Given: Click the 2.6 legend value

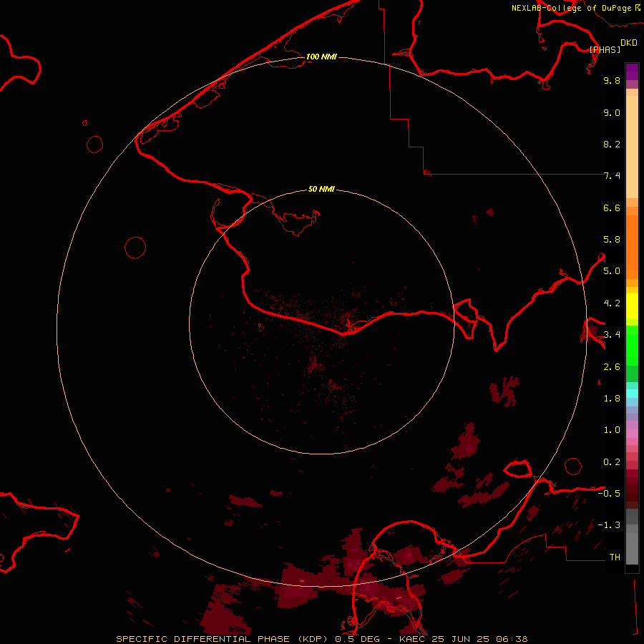Looking at the screenshot, I should coord(612,367).
